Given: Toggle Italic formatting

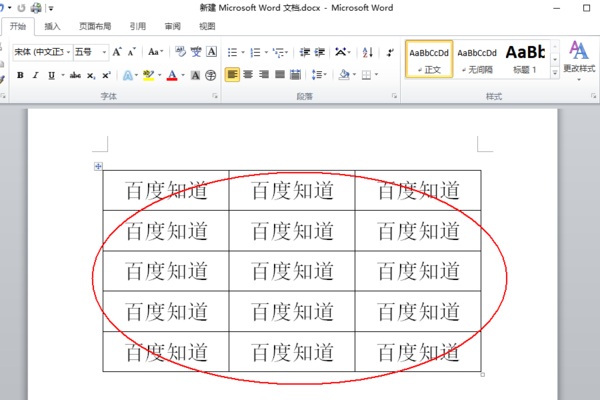Looking at the screenshot, I should 36,75.
